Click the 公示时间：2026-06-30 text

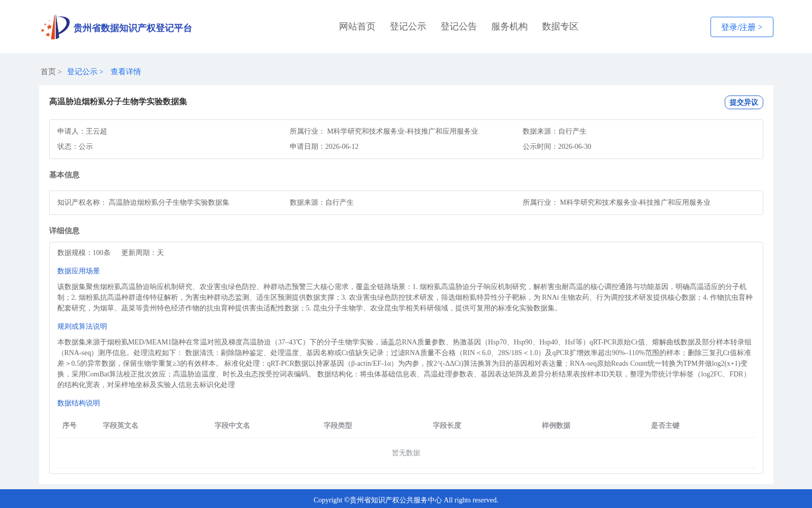point(557,146)
